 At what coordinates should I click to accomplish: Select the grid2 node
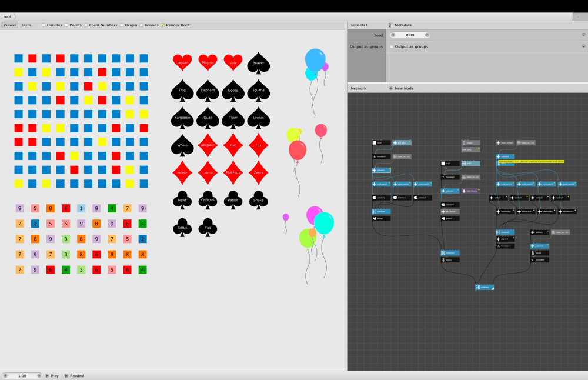click(470, 163)
